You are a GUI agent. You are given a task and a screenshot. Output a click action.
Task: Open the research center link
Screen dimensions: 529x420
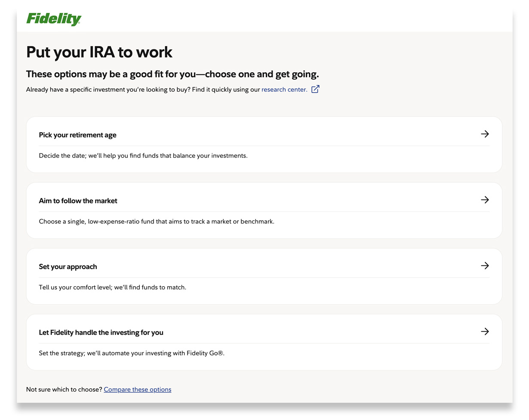point(284,90)
